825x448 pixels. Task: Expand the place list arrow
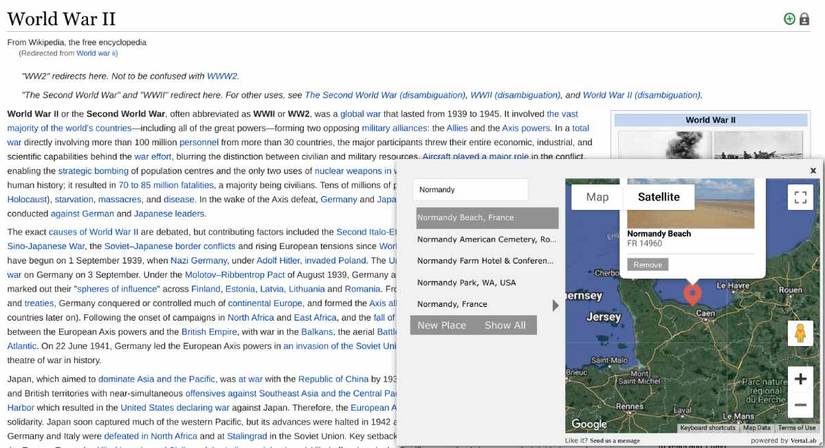556,305
